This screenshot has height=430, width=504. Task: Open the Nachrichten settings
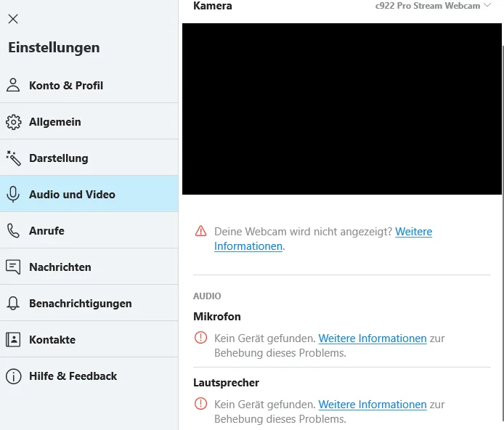89,267
